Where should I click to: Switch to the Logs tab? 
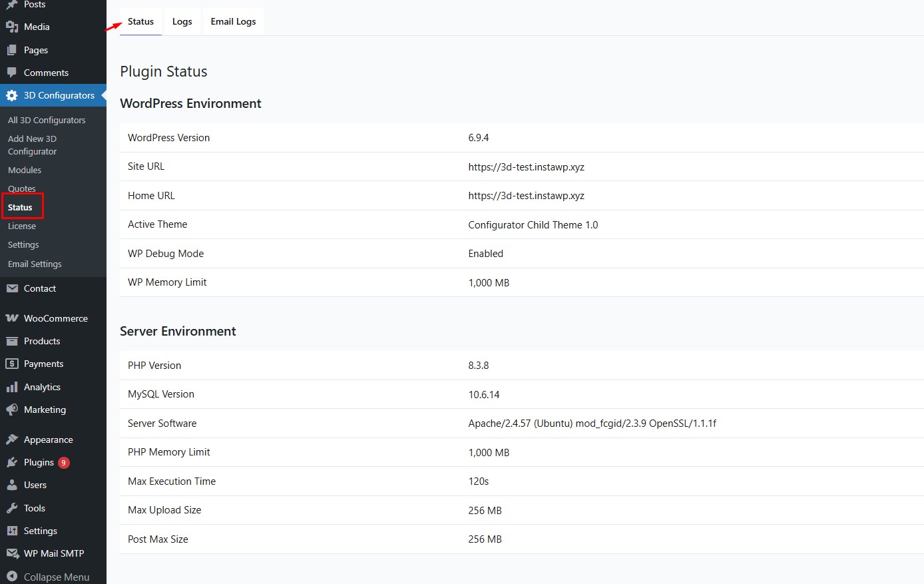(182, 21)
